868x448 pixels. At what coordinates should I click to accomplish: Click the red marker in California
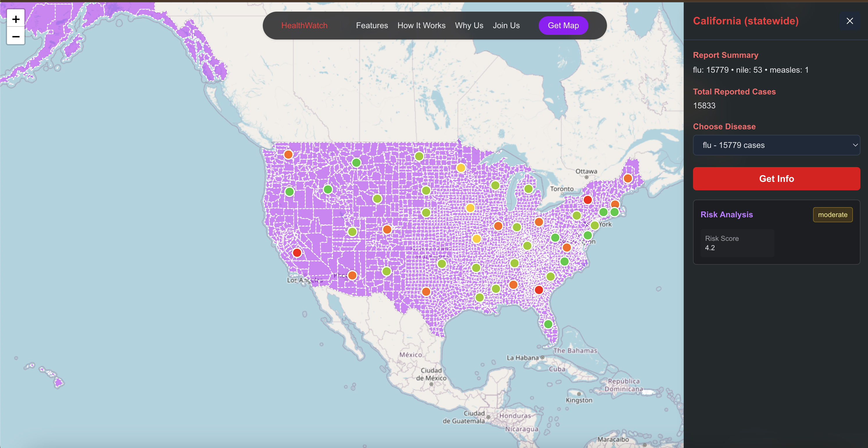tap(297, 253)
